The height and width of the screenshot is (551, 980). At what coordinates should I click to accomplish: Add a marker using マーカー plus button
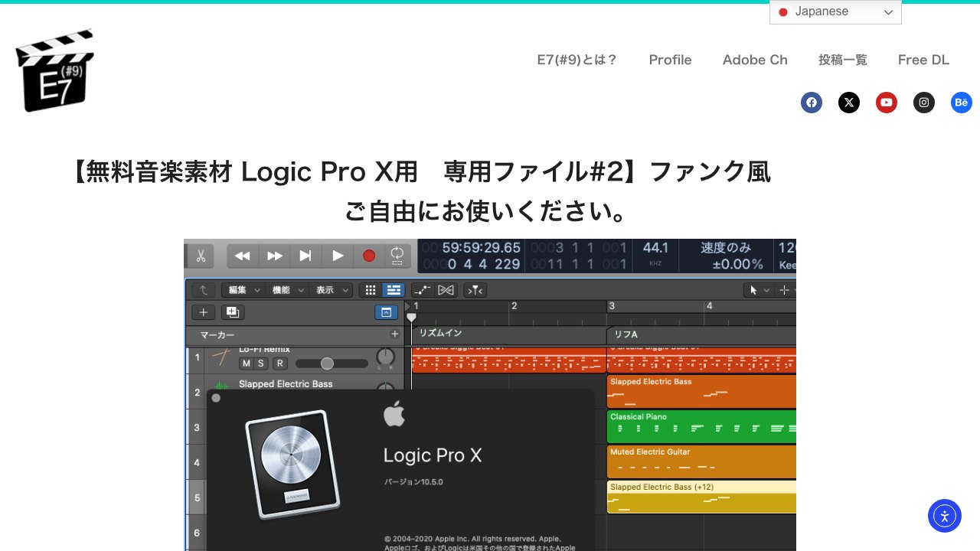(395, 334)
